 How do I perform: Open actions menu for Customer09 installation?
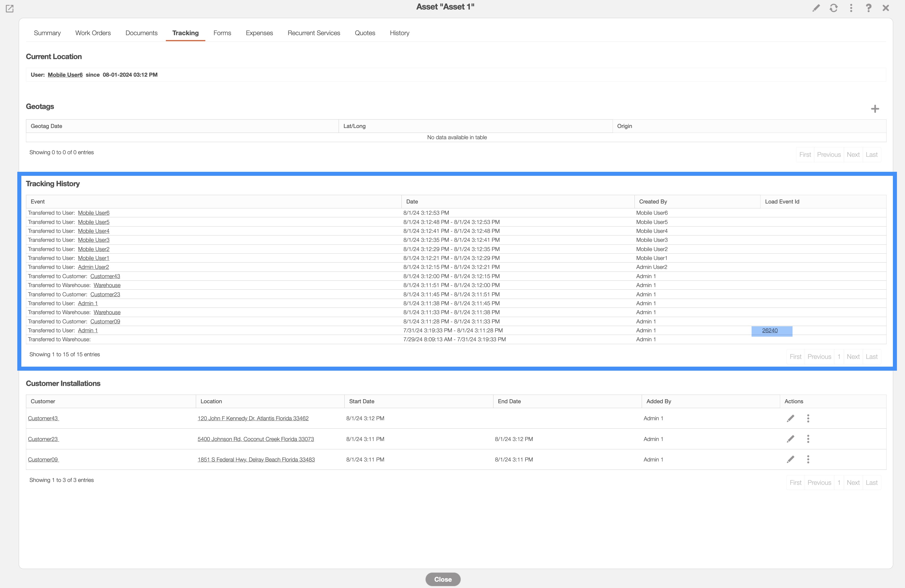pos(808,459)
